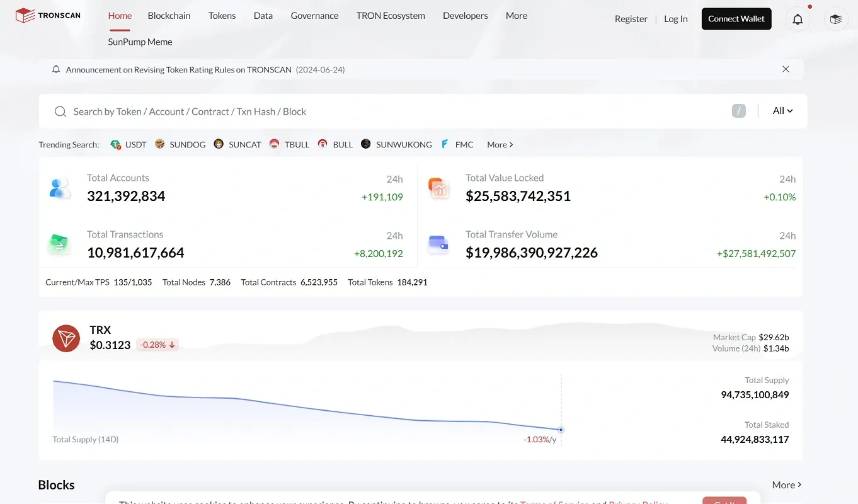
Task: Click the Connect Wallet button
Action: pyautogui.click(x=736, y=19)
